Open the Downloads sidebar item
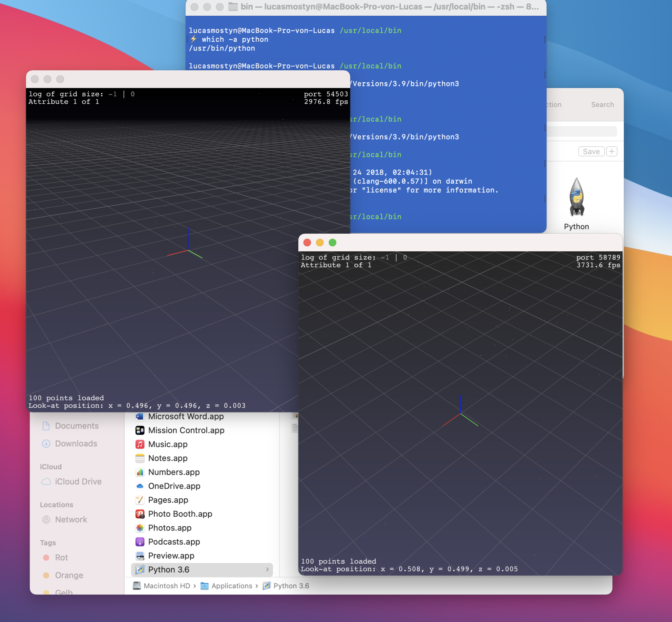The width and height of the screenshot is (672, 622). (76, 444)
